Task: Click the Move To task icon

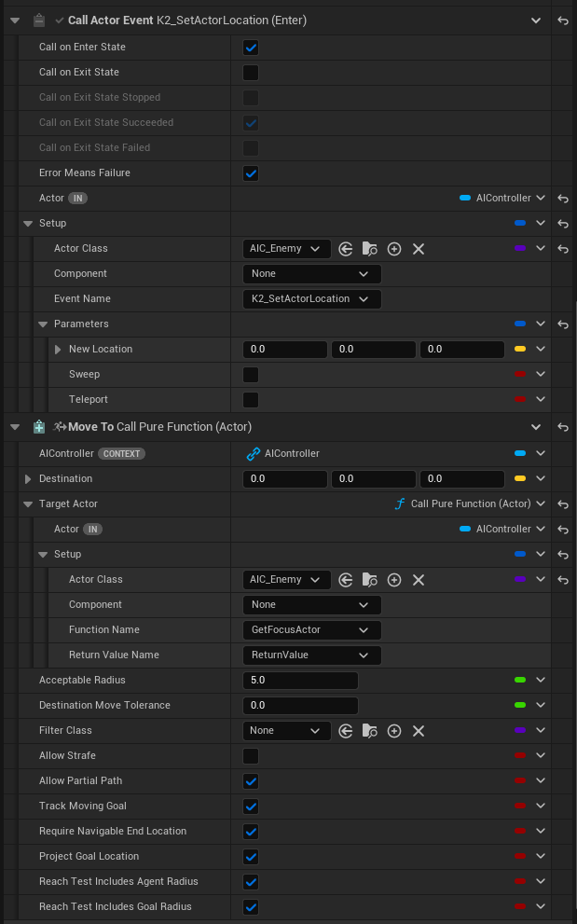Action: (39, 427)
